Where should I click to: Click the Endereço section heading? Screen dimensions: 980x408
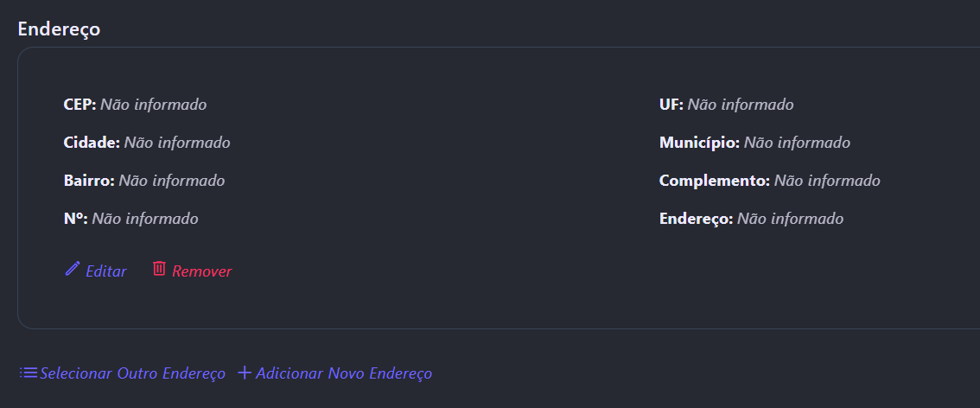tap(59, 29)
